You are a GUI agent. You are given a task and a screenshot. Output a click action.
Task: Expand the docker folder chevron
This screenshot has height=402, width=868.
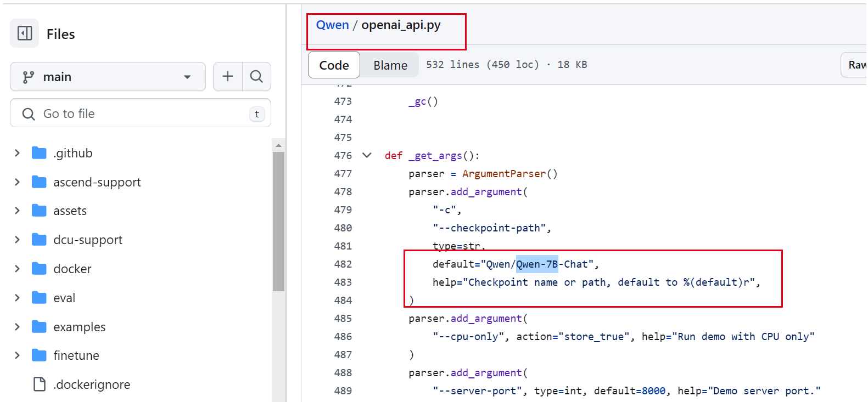[x=17, y=269]
